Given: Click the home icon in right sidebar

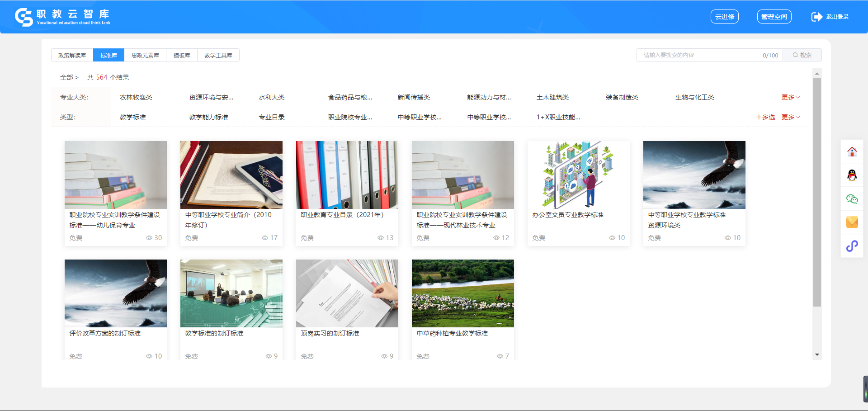Looking at the screenshot, I should 852,151.
